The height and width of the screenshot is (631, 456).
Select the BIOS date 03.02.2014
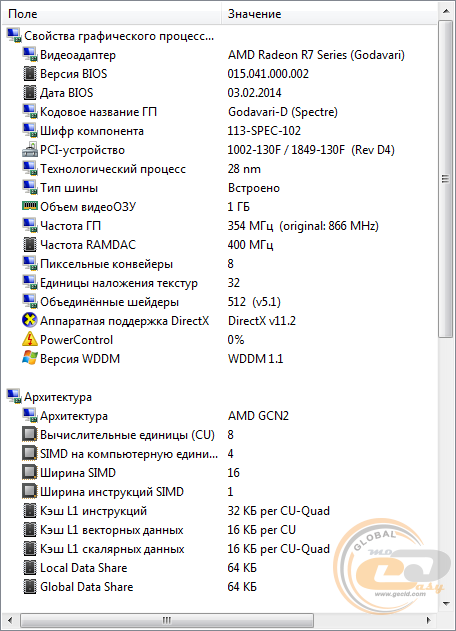coord(254,93)
